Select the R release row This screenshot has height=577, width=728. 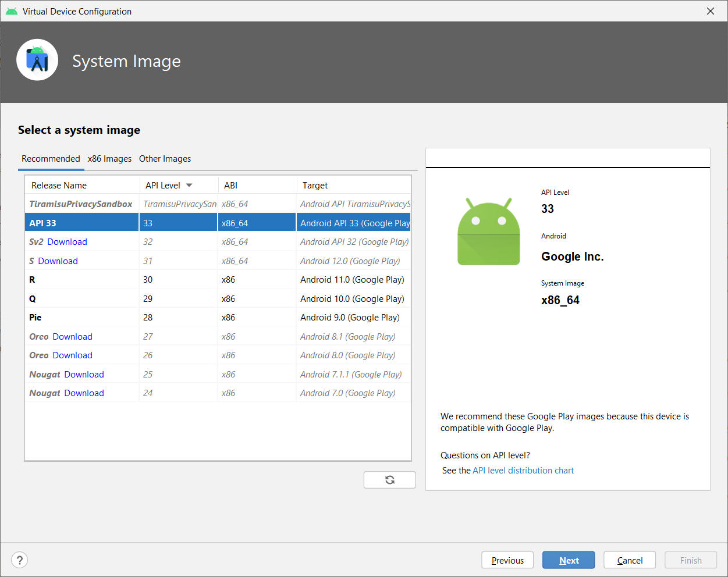tap(218, 280)
